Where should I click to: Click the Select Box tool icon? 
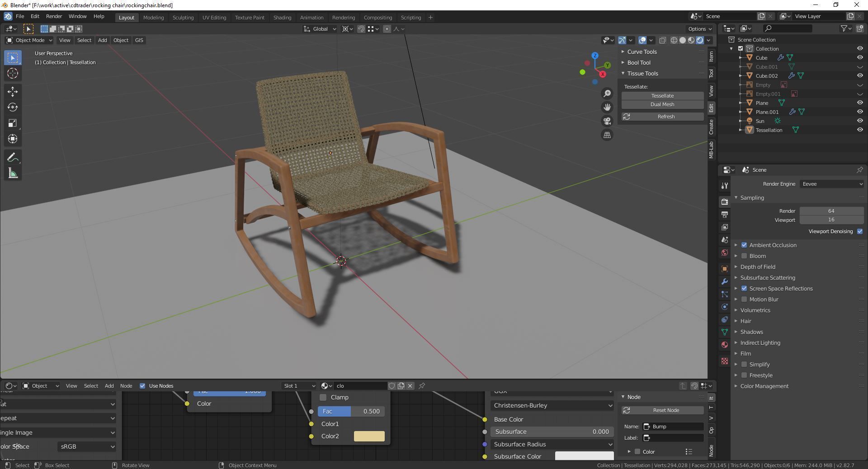point(13,58)
